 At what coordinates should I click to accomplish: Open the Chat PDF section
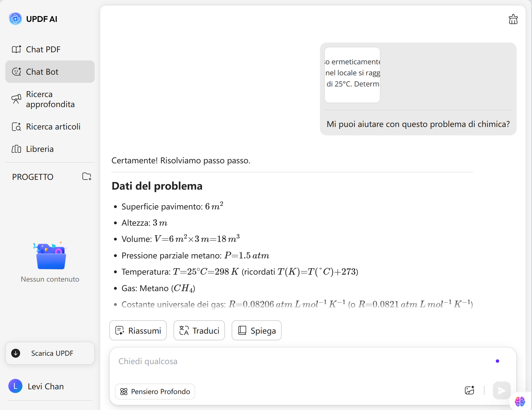click(x=43, y=50)
